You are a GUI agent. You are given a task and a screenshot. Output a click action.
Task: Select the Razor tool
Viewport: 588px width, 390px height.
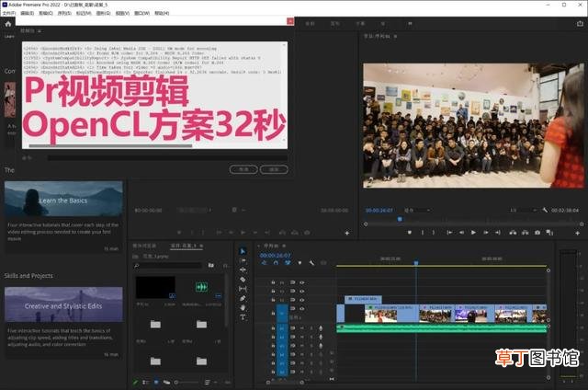(243, 280)
